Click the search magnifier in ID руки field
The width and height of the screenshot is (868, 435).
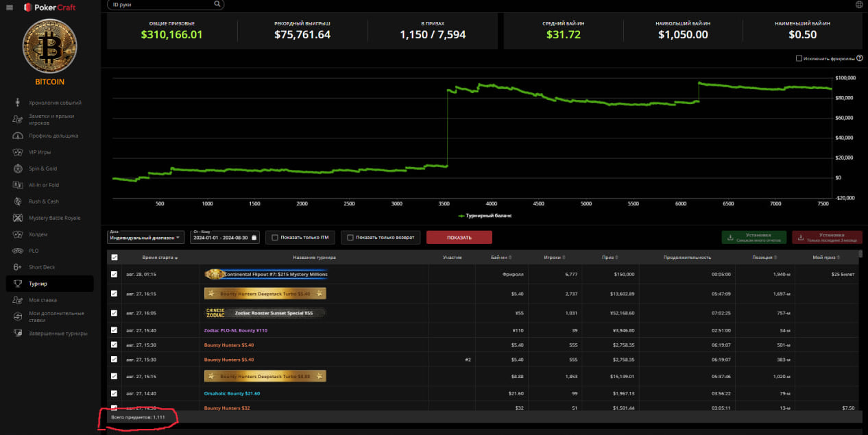coord(217,3)
